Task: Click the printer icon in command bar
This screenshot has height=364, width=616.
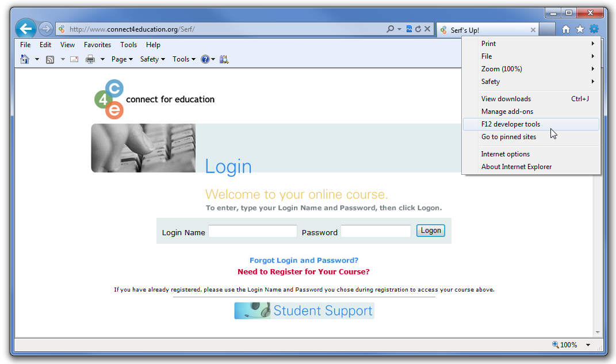Action: coord(90,59)
